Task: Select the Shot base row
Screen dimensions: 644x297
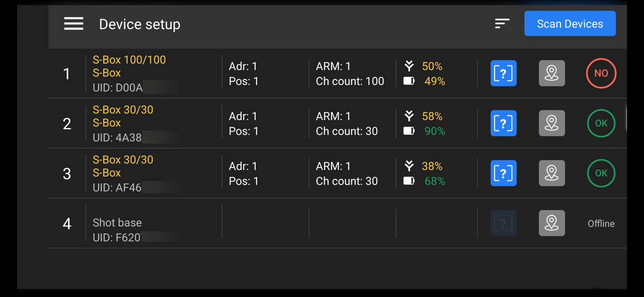Action: 117,223
